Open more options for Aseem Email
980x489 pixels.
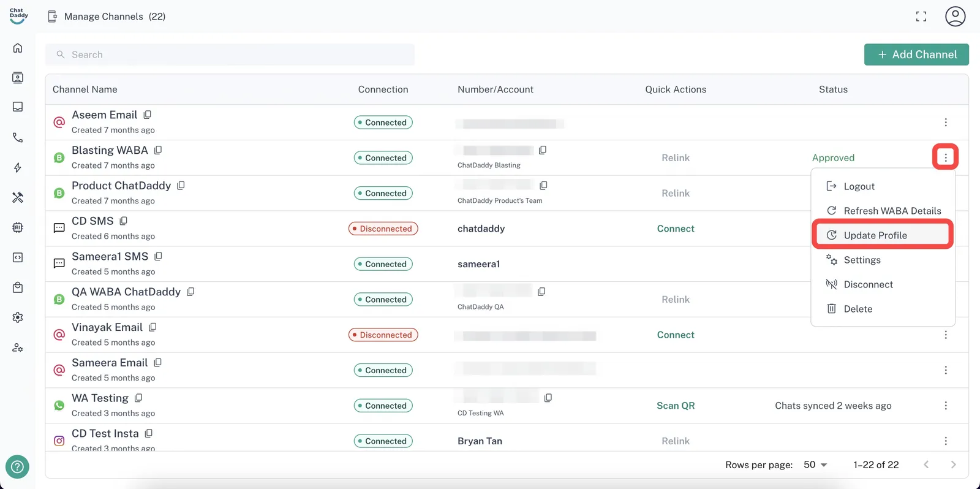pos(946,123)
